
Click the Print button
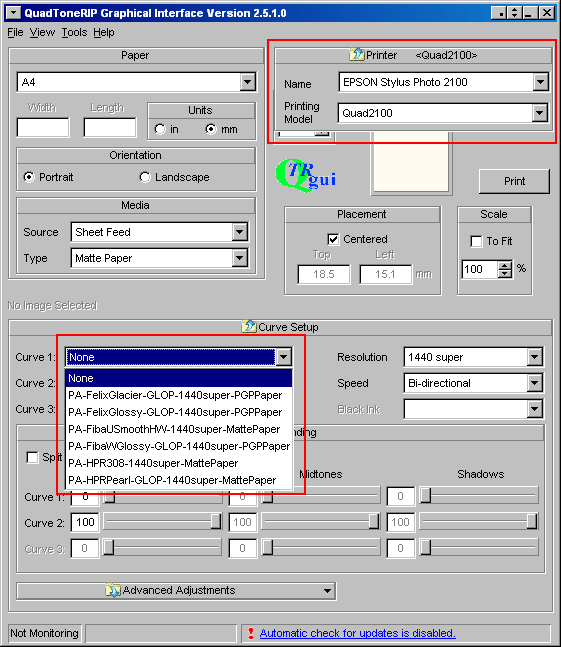point(514,181)
